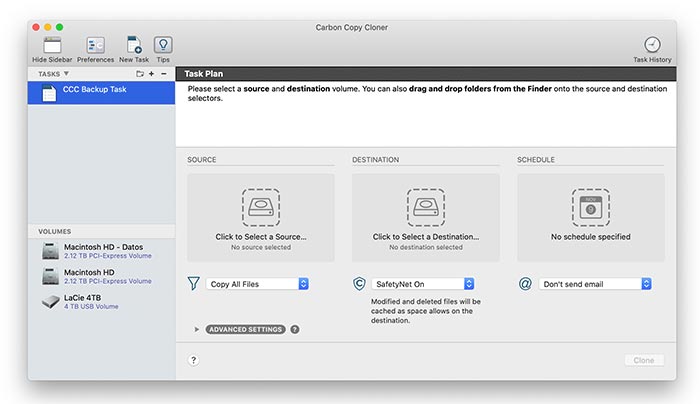Open the TASKS sort dropdown arrow
Image resolution: width=700 pixels, height=404 pixels.
click(x=66, y=74)
